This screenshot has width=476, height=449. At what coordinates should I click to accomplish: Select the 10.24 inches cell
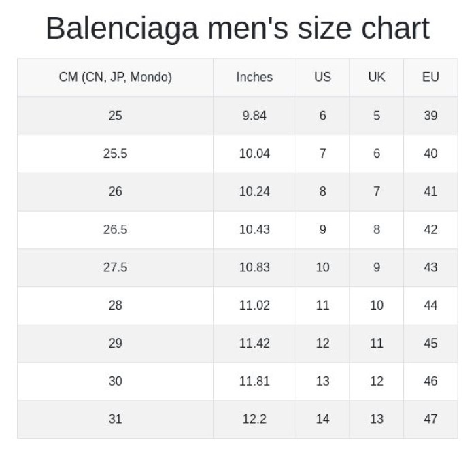point(254,192)
